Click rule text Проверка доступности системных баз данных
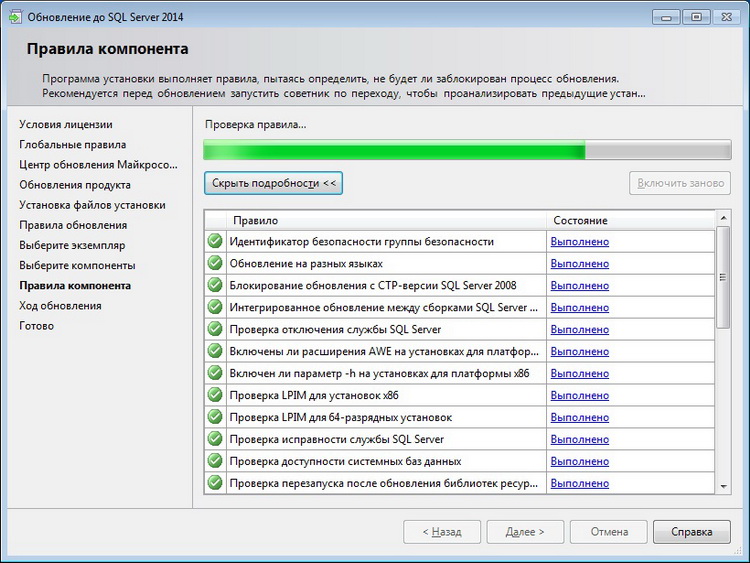Screen dimensions: 750x563 coord(345,462)
